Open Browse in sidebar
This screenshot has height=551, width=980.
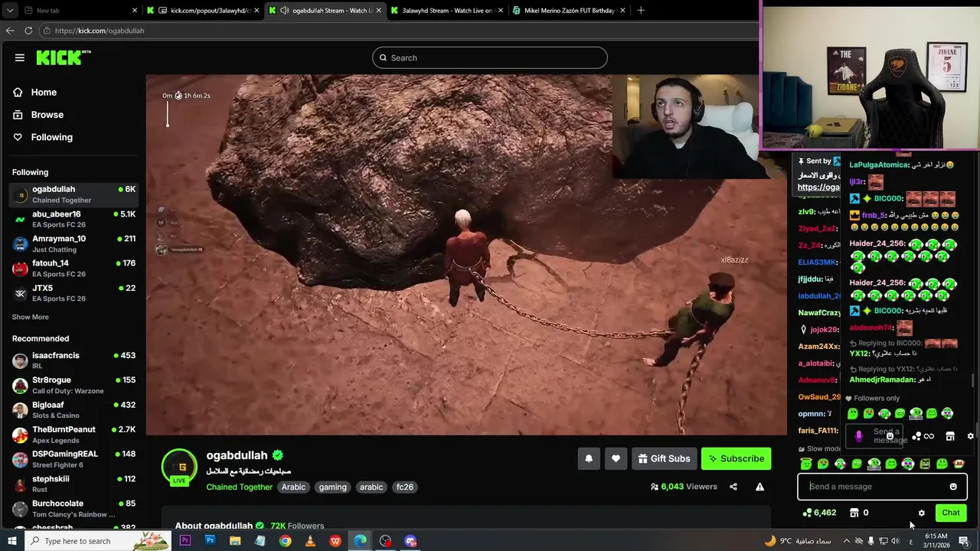47,115
